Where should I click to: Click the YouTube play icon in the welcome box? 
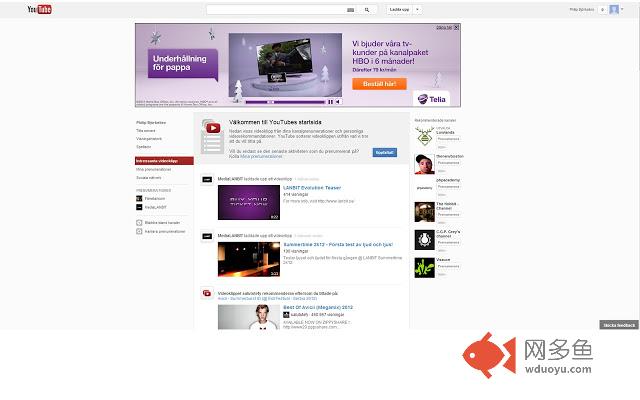(213, 128)
